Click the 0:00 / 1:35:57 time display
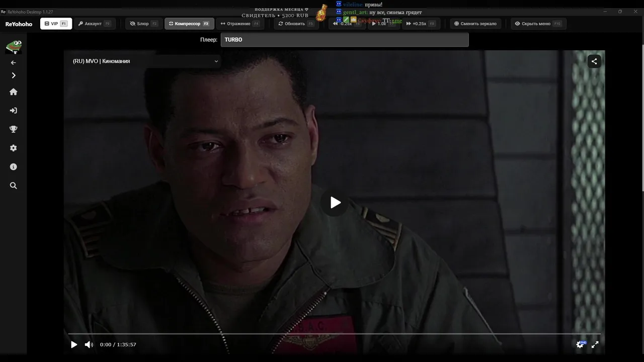This screenshot has width=644, height=362. (x=118, y=344)
